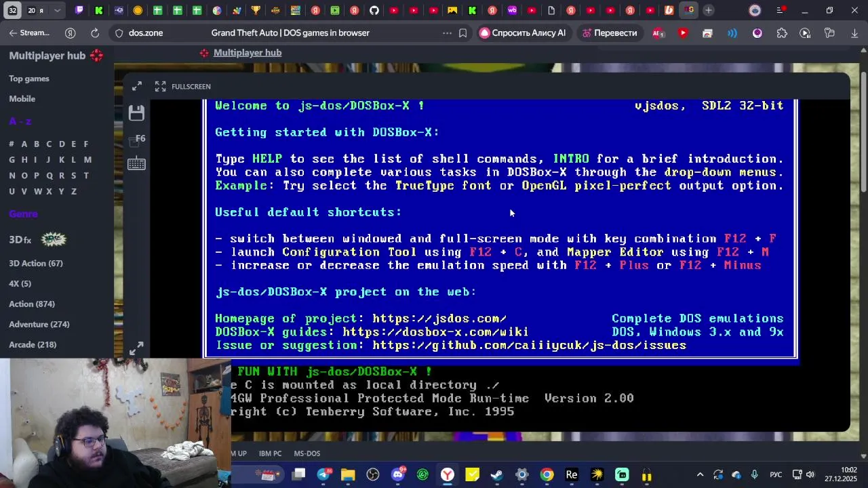Select letter Z in the A-z index
This screenshot has width=868, height=488.
point(74,191)
